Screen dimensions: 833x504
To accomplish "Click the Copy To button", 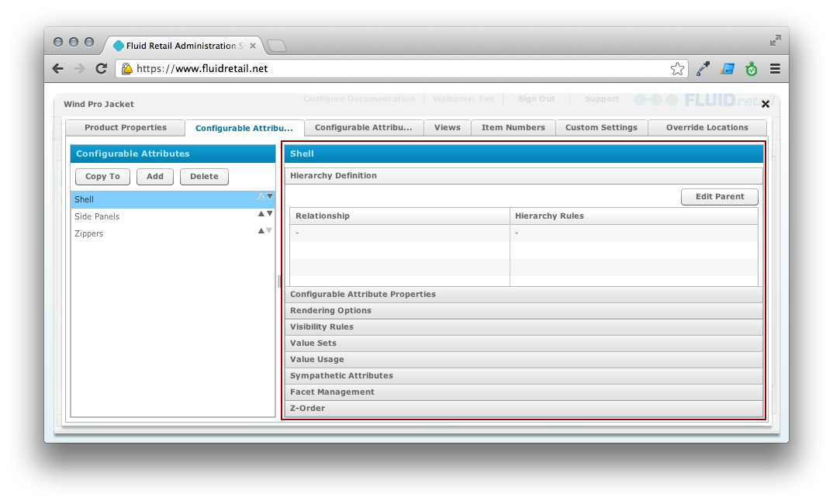I will [102, 176].
